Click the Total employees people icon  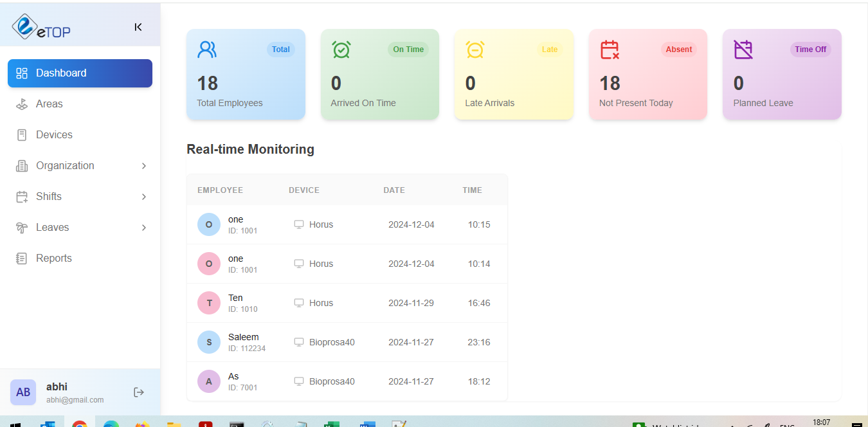coord(206,49)
